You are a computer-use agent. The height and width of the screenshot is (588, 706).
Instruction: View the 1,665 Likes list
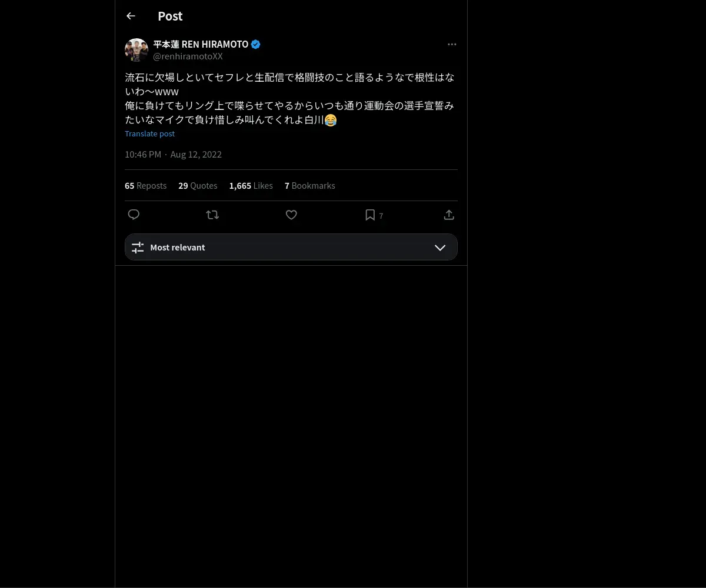tap(251, 185)
